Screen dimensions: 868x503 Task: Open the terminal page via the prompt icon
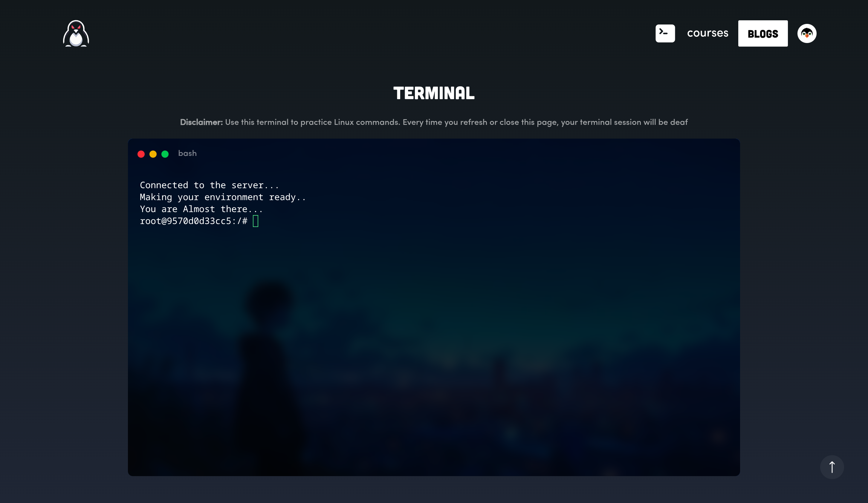click(665, 33)
